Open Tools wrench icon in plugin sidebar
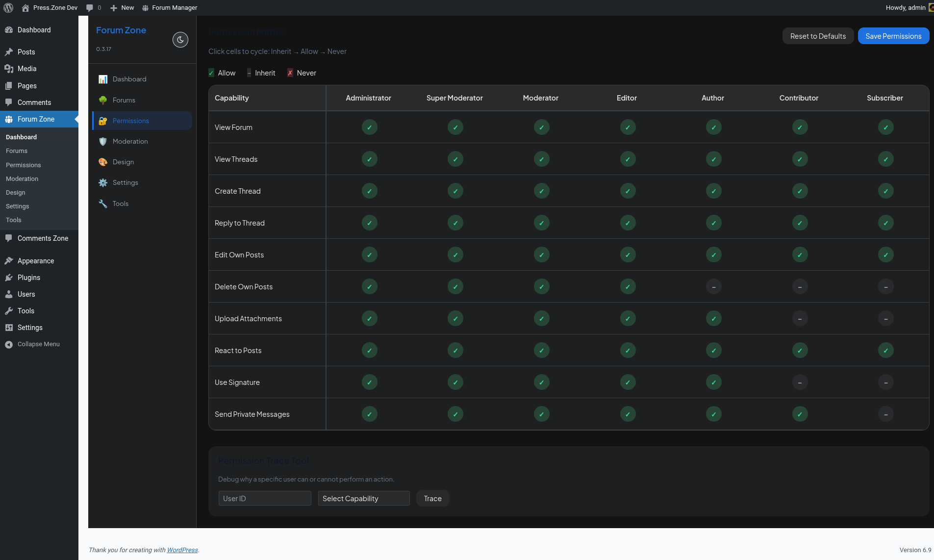 click(x=103, y=204)
